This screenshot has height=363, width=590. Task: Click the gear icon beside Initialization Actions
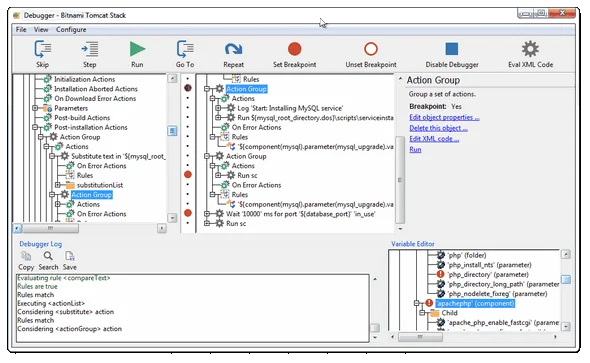(47, 79)
